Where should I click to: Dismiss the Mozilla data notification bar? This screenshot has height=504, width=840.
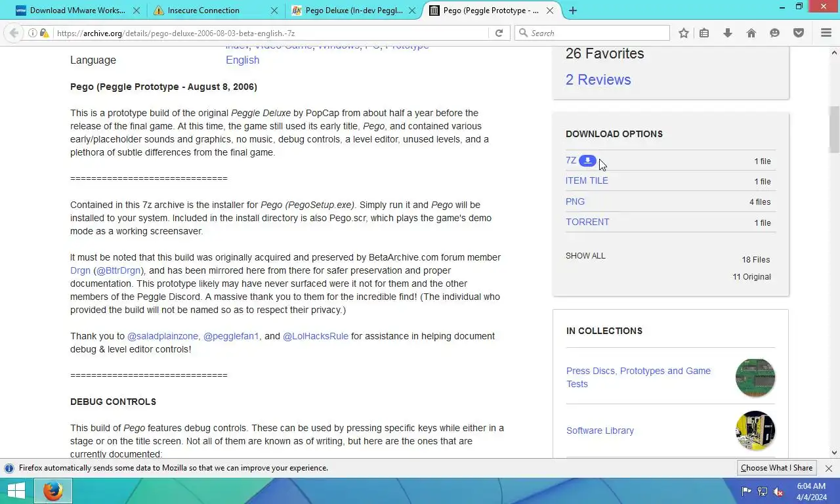(829, 468)
